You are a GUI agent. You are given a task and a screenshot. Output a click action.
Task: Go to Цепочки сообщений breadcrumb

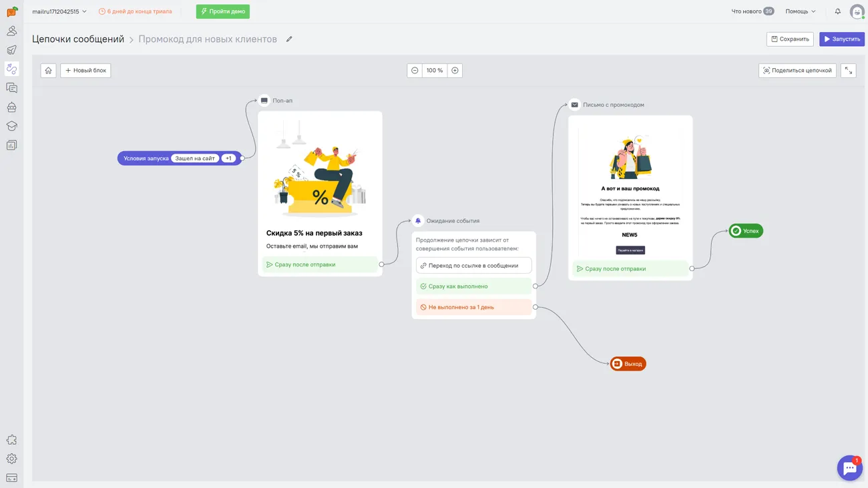pos(78,39)
